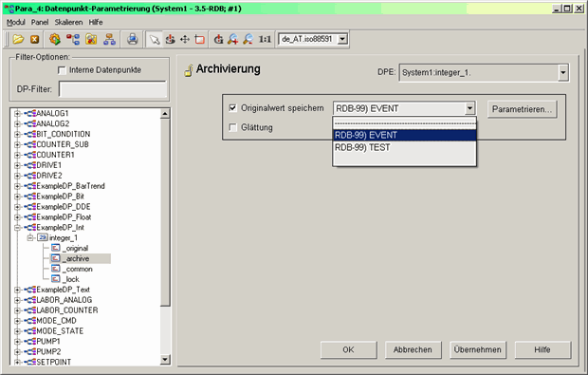
Task: Open the Hilfe menu
Action: [96, 22]
